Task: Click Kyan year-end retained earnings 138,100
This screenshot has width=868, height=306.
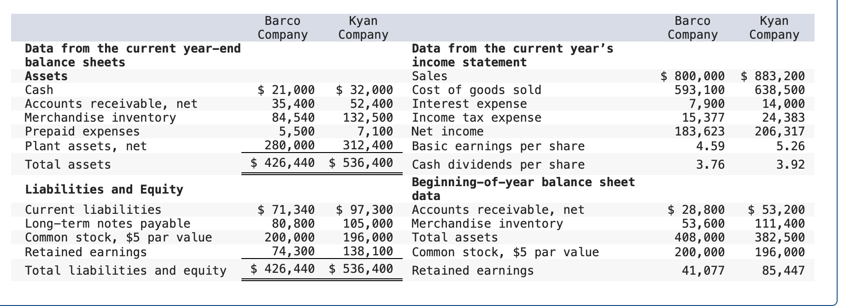Action: 368,252
